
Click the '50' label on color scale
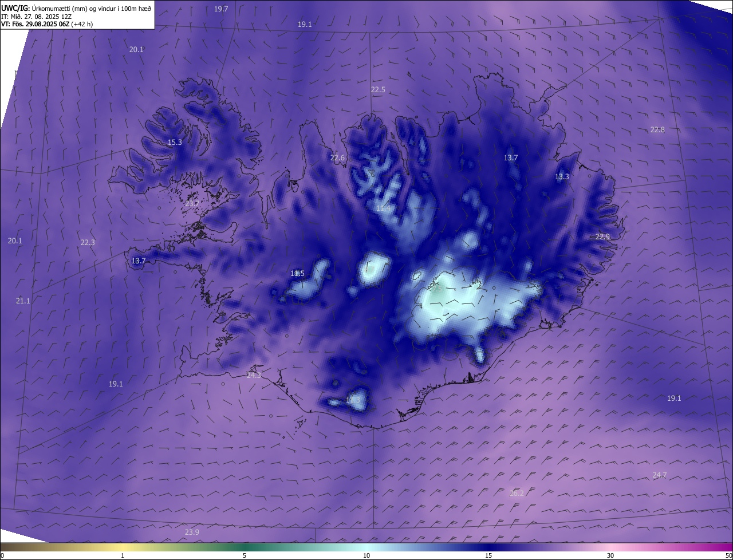tap(728, 555)
